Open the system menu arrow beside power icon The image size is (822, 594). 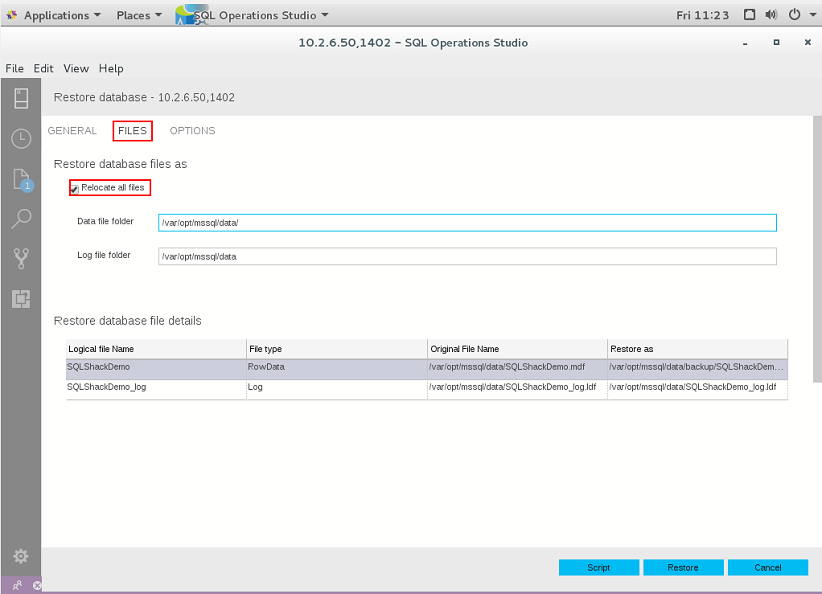(x=813, y=15)
